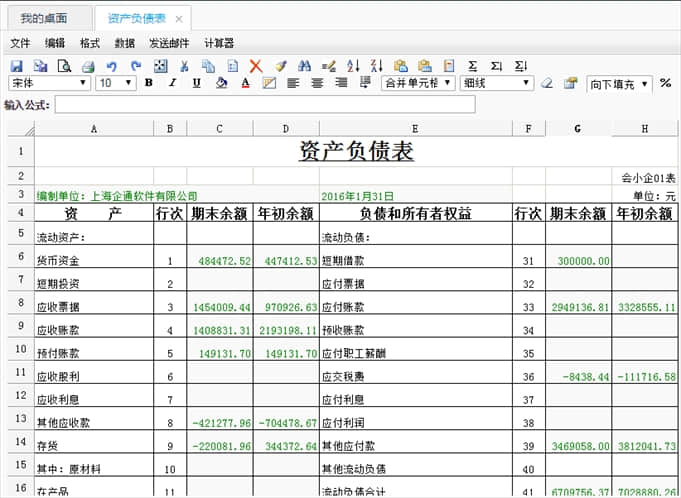Open the 文件 menu
Image resolution: width=681 pixels, height=498 pixels.
click(x=20, y=43)
